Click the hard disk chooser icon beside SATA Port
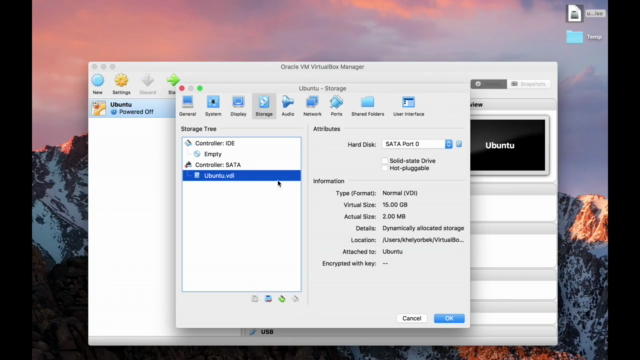The image size is (640, 360). 459,144
